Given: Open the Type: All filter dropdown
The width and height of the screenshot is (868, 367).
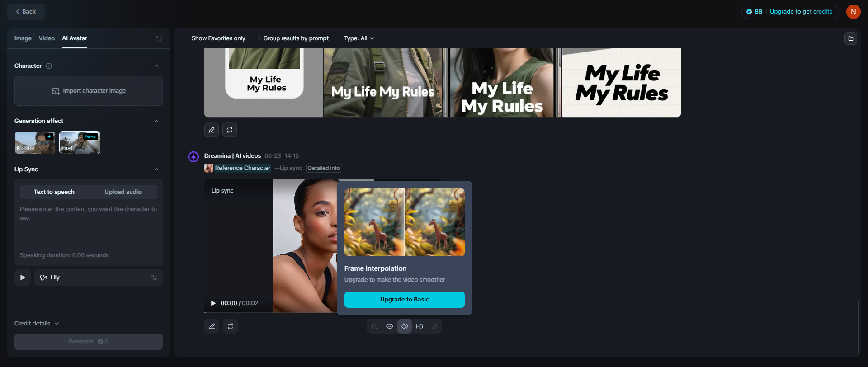Looking at the screenshot, I should coord(359,38).
